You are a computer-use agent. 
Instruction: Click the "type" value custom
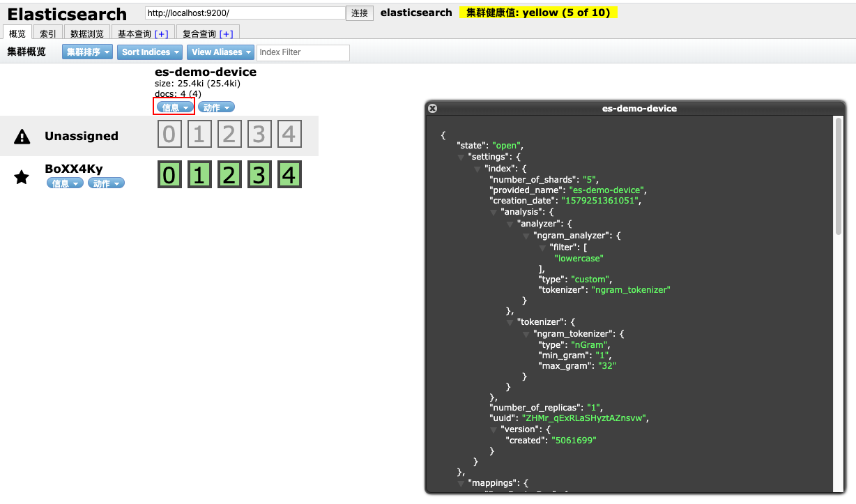[589, 280]
